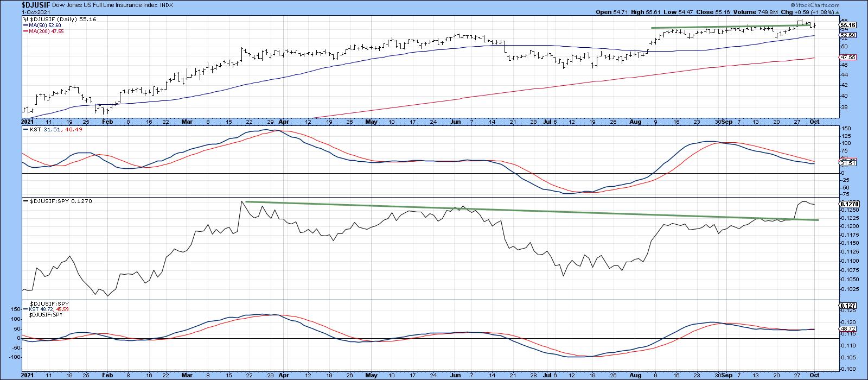This screenshot has height=380, width=868.
Task: Click the 31.51 KST value tag
Action: point(847,163)
